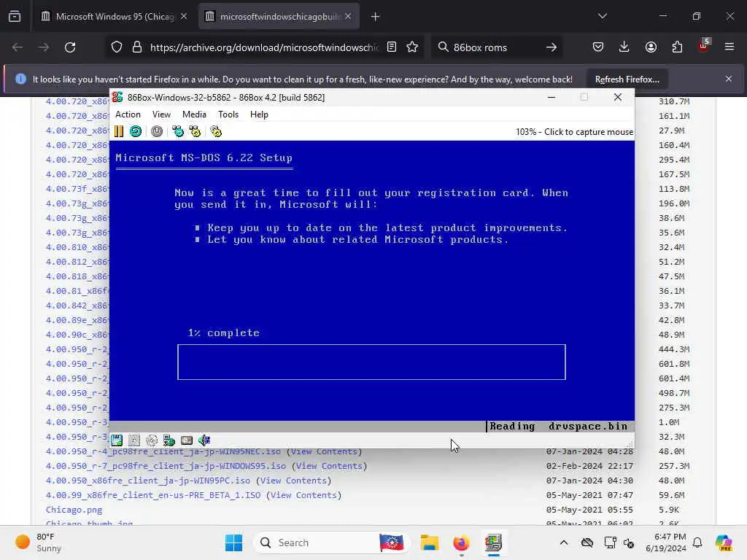Screen dimensions: 747x560
Task: Click the archive.org URL address field
Action: click(x=264, y=47)
